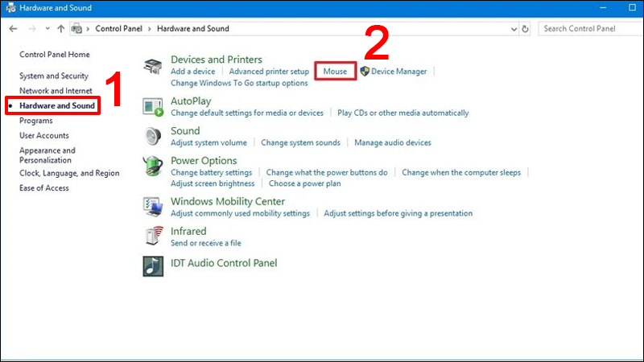Open Ease of Access category
The width and height of the screenshot is (644, 362).
pyautogui.click(x=44, y=188)
